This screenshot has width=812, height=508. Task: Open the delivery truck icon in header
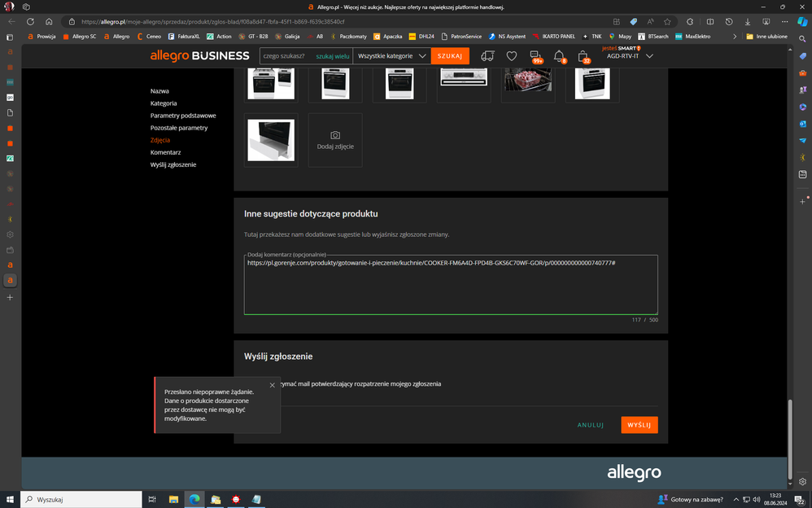(487, 56)
